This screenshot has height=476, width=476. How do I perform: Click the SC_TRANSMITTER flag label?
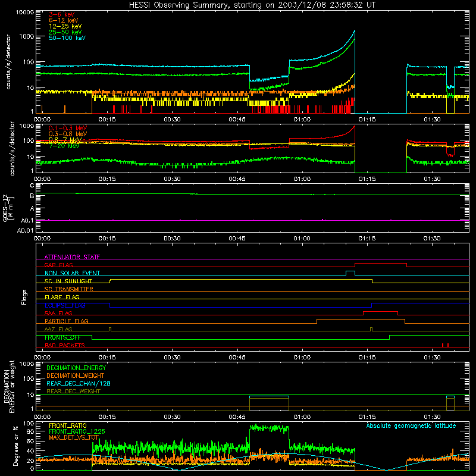pyautogui.click(x=69, y=289)
